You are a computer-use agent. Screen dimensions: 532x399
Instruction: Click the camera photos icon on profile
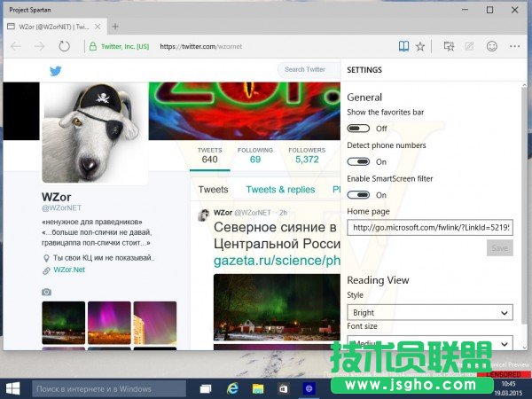click(x=46, y=292)
